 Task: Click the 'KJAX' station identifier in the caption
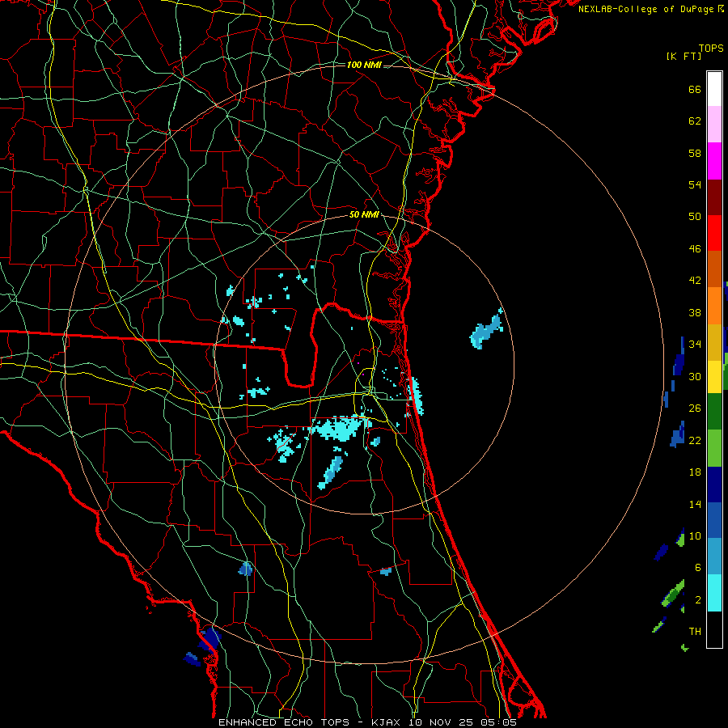pyautogui.click(x=385, y=722)
